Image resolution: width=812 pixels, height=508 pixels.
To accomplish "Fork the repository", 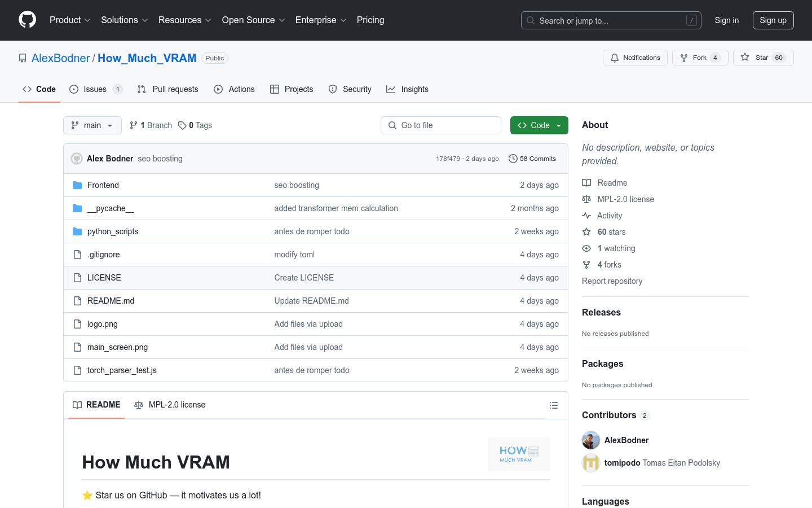I will click(699, 58).
